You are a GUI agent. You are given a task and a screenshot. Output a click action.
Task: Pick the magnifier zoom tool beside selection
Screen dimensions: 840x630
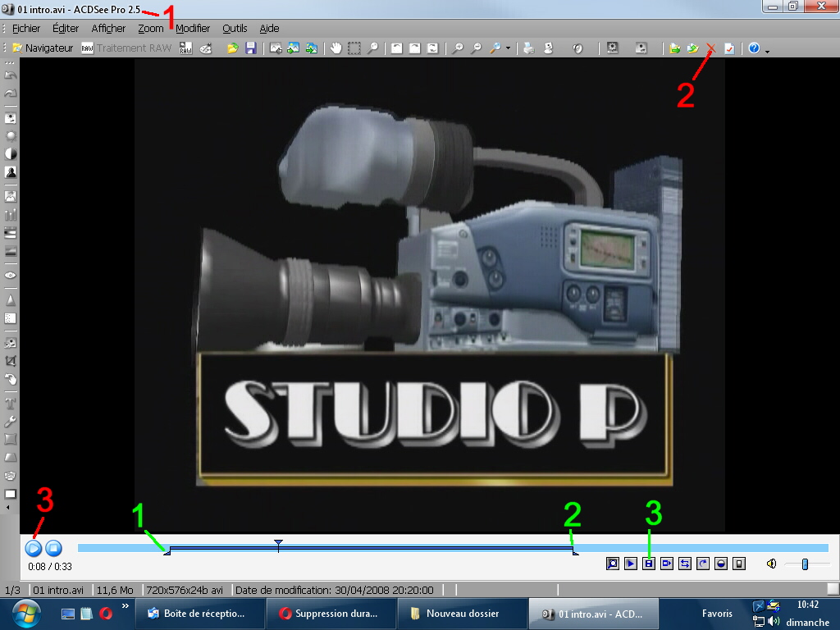(372, 48)
